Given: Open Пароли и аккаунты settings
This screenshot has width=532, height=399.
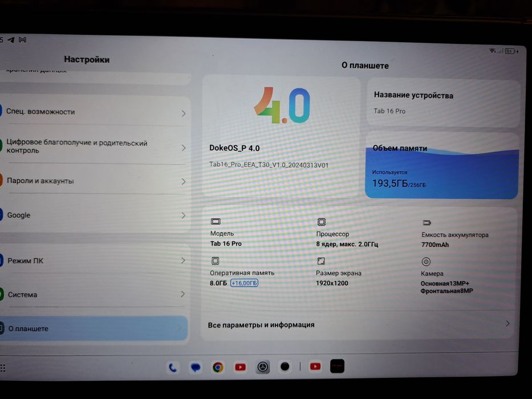Looking at the screenshot, I should pyautogui.click(x=94, y=181).
